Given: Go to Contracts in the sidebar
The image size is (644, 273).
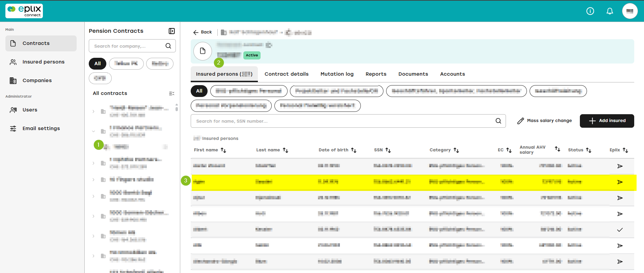Looking at the screenshot, I should 41,43.
